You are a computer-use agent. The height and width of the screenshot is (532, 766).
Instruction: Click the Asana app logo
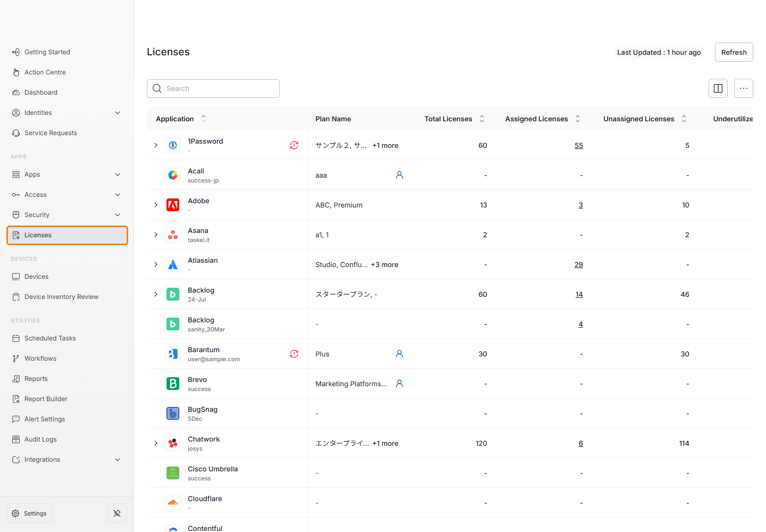173,235
